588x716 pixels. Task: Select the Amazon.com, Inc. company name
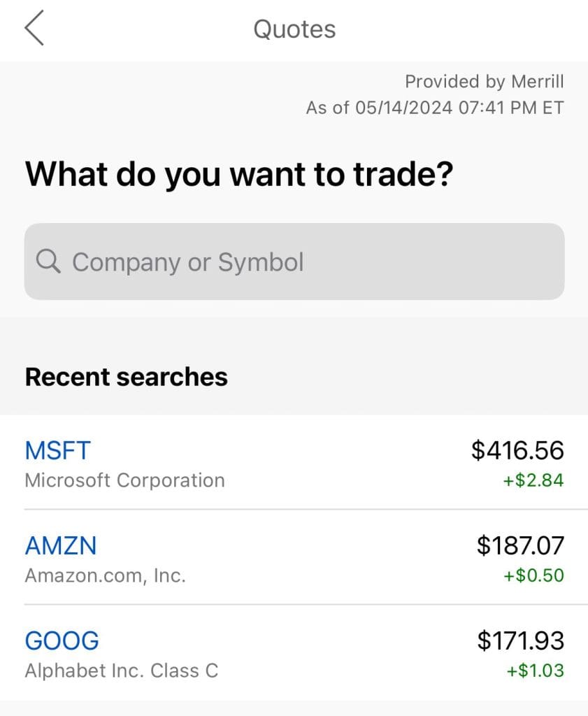pyautogui.click(x=106, y=575)
